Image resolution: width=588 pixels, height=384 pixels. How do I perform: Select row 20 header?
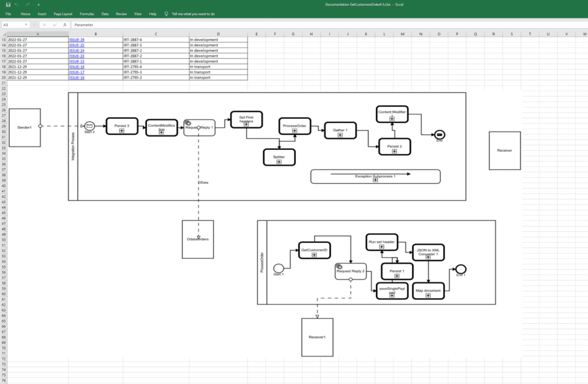click(x=4, y=77)
